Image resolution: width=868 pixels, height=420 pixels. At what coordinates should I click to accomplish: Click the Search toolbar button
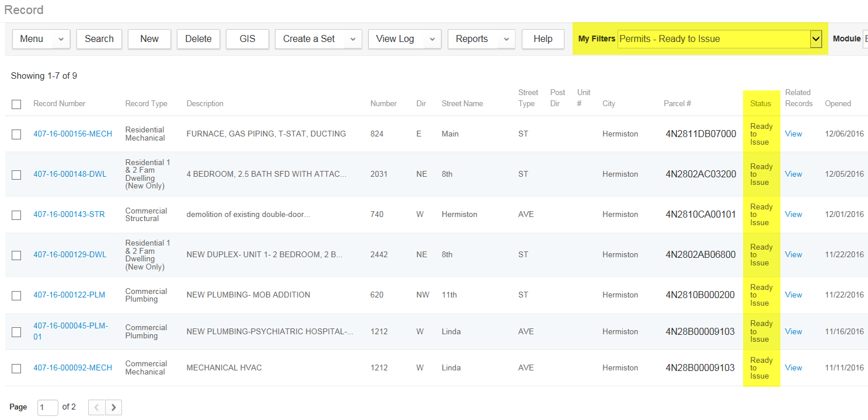(99, 39)
